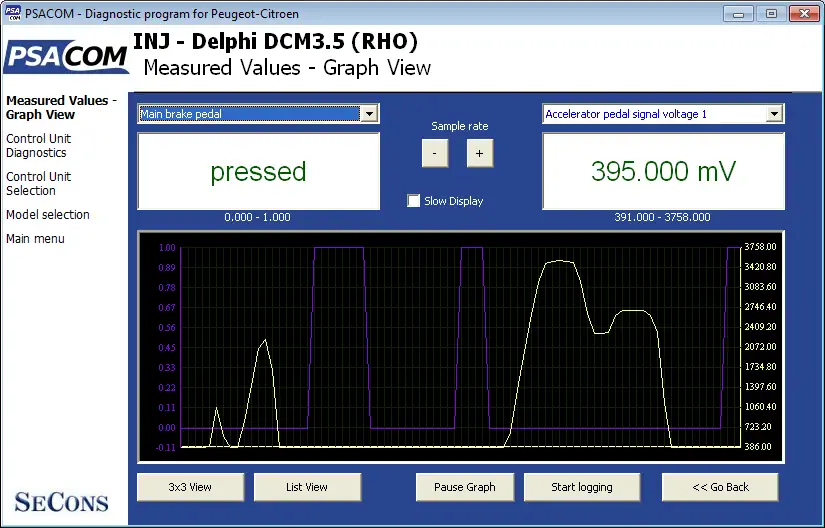Image resolution: width=825 pixels, height=528 pixels.
Task: Return to Main menu
Action: (35, 239)
